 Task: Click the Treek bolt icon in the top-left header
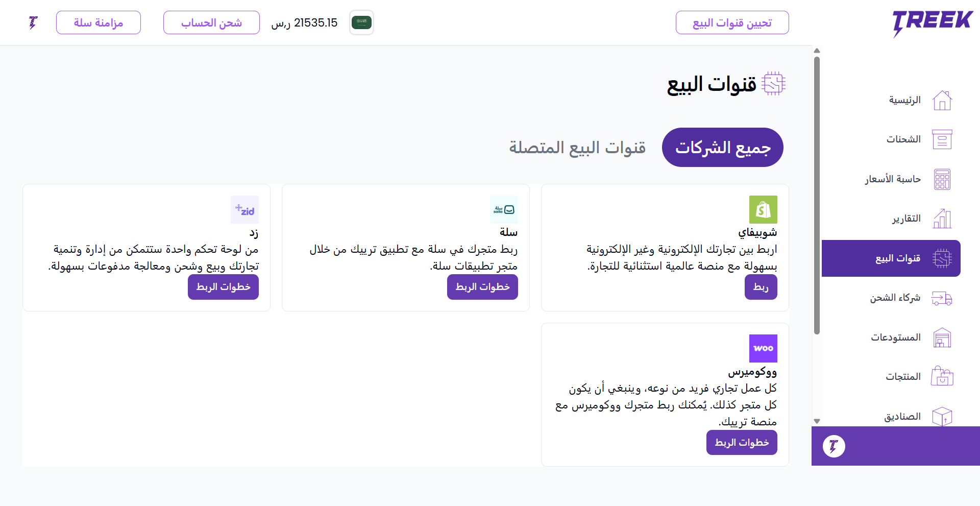pos(33,22)
